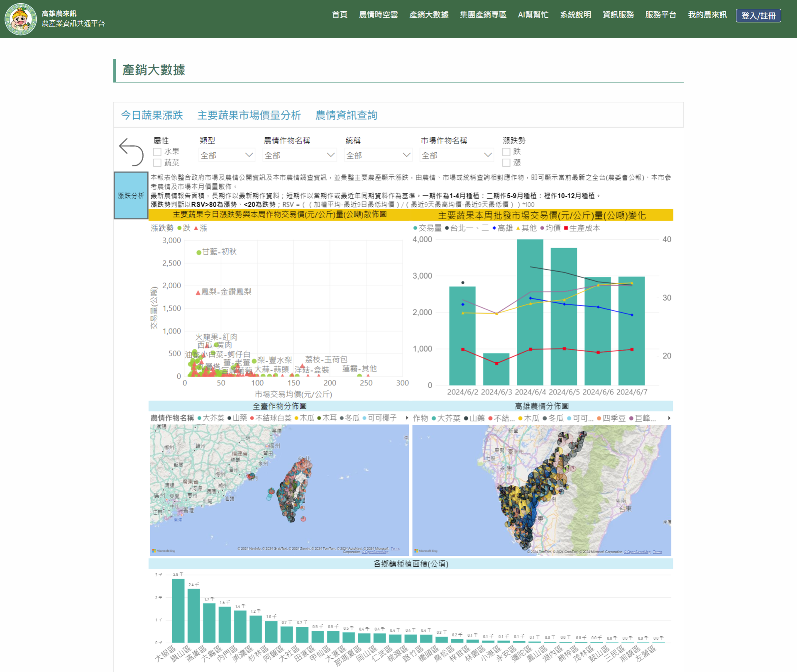Click the right arrow of 高雄農情分佈圖 legend
This screenshot has height=672, width=797.
(x=669, y=418)
